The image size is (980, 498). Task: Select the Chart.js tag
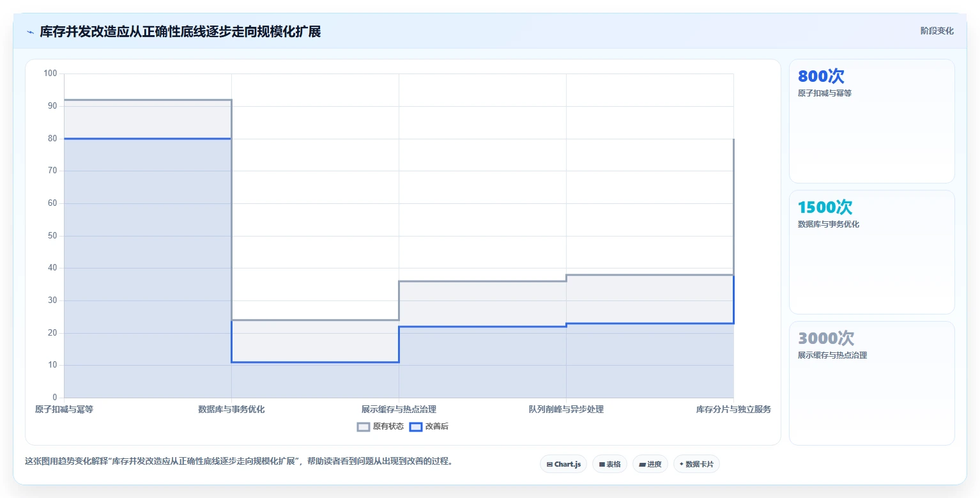(x=563, y=464)
